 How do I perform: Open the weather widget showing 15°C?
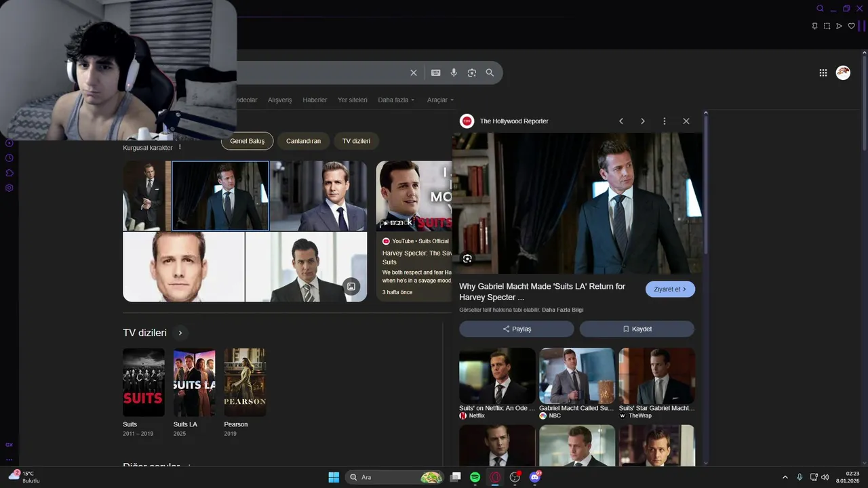(24, 476)
